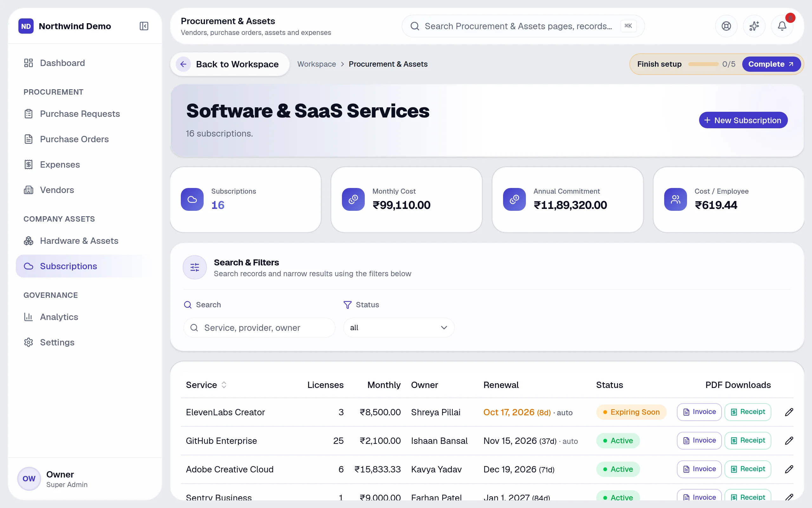Download Adobe Creative Cloud invoice
The height and width of the screenshot is (508, 812).
[699, 469]
